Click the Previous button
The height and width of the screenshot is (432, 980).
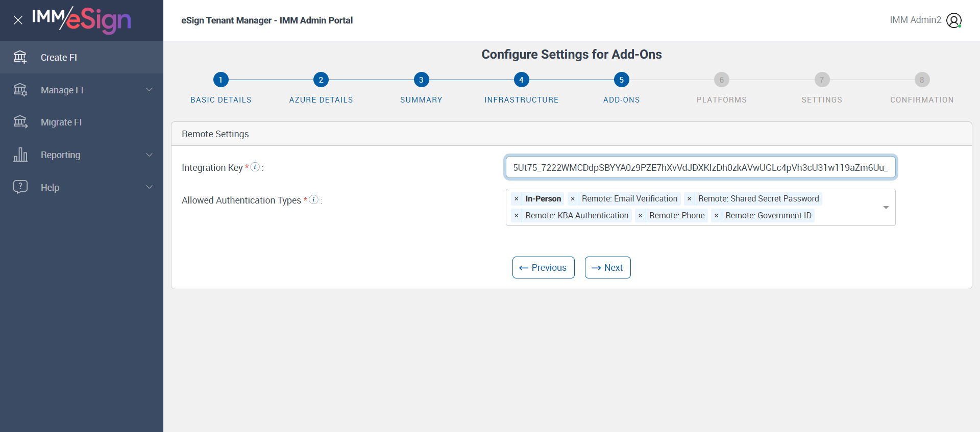pos(543,268)
